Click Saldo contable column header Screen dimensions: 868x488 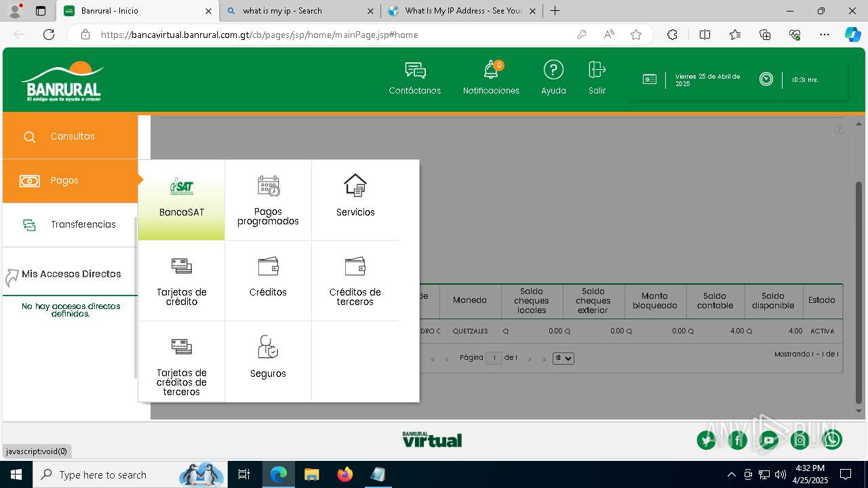[x=715, y=301]
